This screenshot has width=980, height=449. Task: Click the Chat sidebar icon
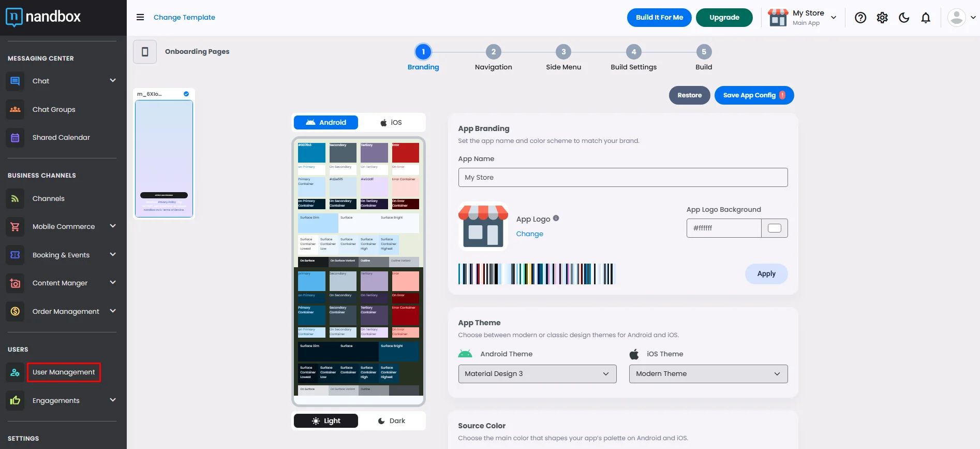[x=15, y=81]
